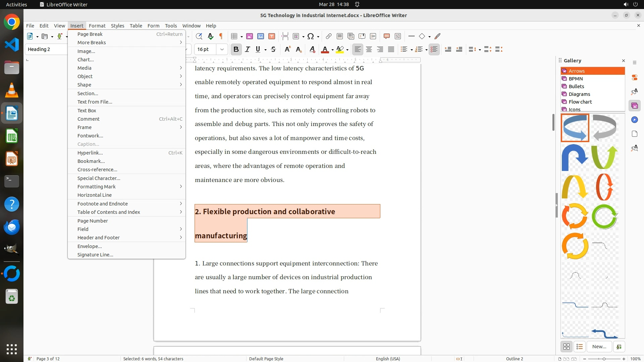Click the New... button in Gallery

[599, 347]
